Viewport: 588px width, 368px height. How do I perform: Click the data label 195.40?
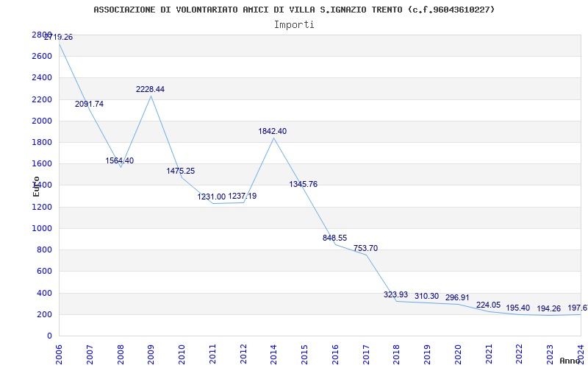pyautogui.click(x=518, y=308)
